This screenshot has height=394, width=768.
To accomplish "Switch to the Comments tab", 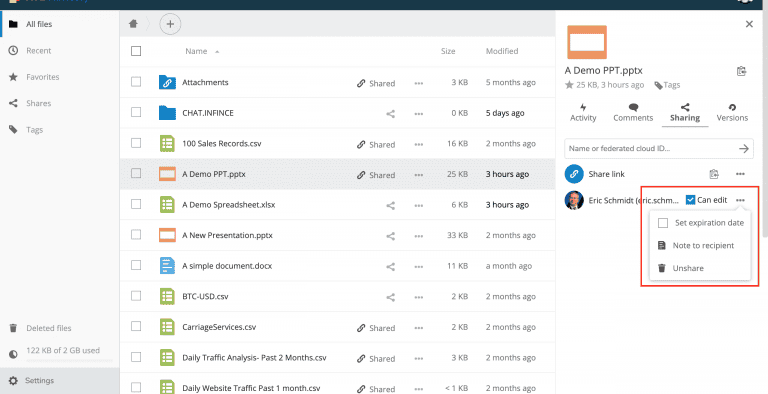I will click(x=633, y=113).
